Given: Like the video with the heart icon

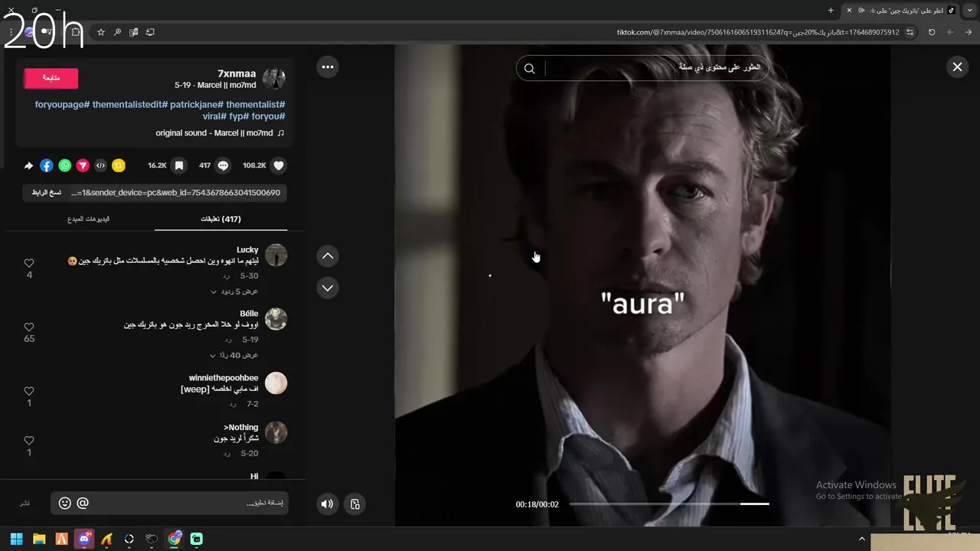Looking at the screenshot, I should [x=279, y=165].
